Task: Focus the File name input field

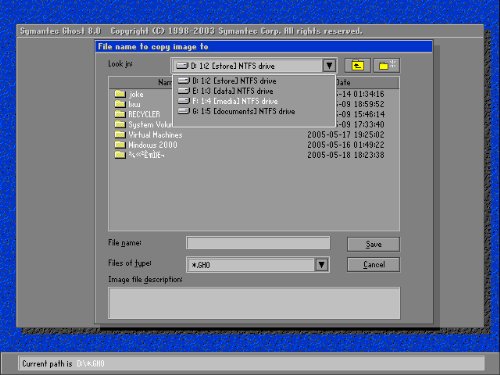Action: pos(258,243)
